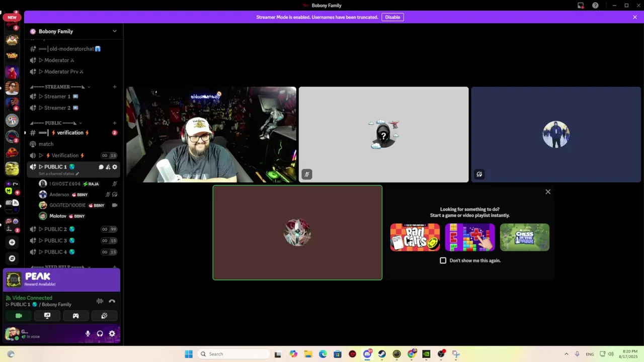Image resolution: width=644 pixels, height=362 pixels.
Task: Deafen audio with headphones icon
Action: coord(100,333)
